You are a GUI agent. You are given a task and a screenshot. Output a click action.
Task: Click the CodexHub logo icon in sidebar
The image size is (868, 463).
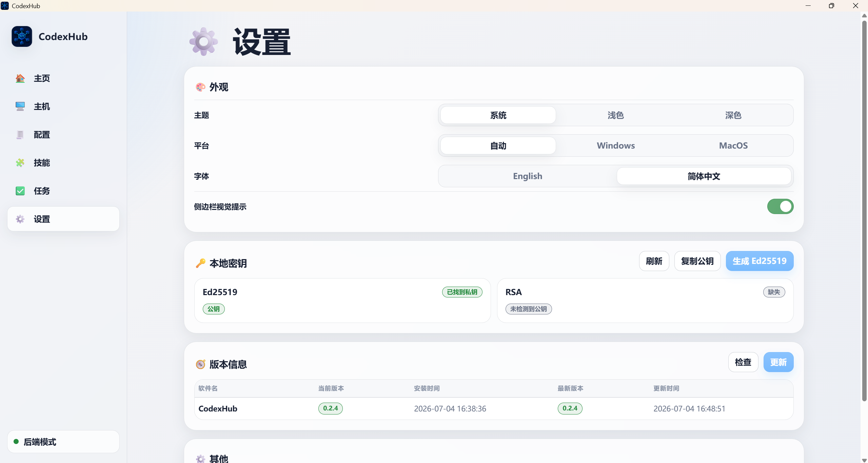(x=22, y=36)
